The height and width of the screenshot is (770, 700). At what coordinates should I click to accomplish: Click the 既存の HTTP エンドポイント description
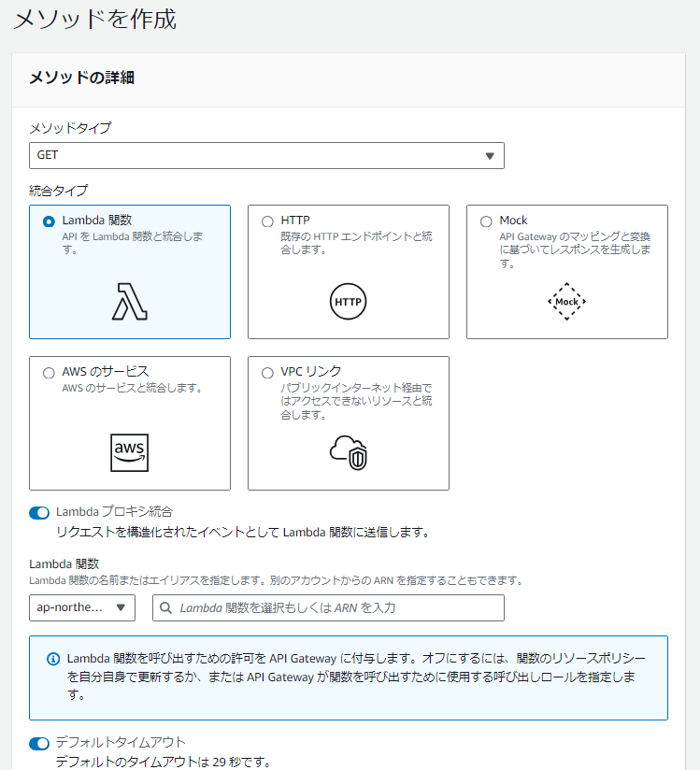coord(356,243)
